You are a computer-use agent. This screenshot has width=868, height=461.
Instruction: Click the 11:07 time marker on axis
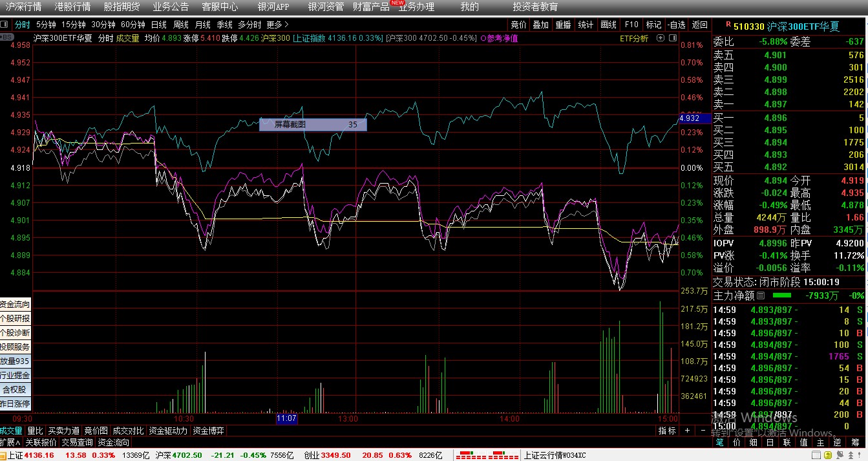[286, 418]
